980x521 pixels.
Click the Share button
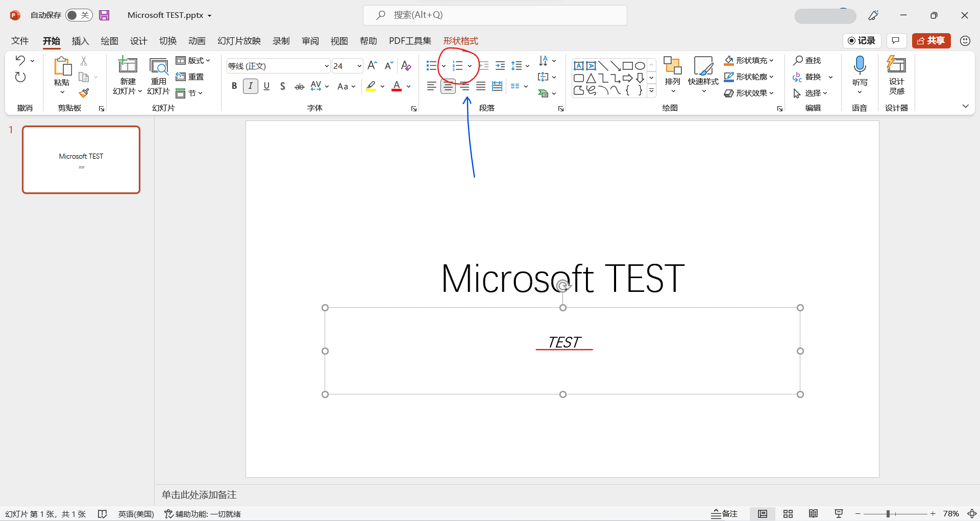click(x=931, y=41)
